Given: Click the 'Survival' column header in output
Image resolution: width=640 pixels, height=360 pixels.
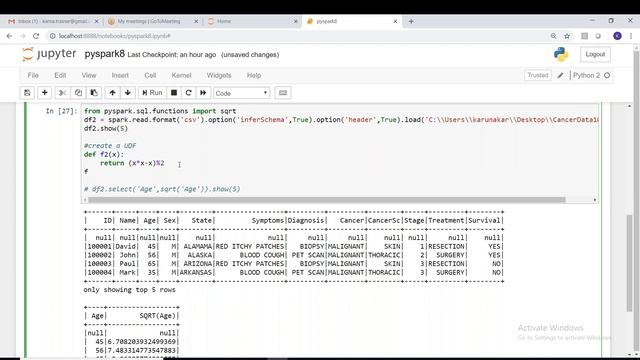Looking at the screenshot, I should [x=484, y=220].
